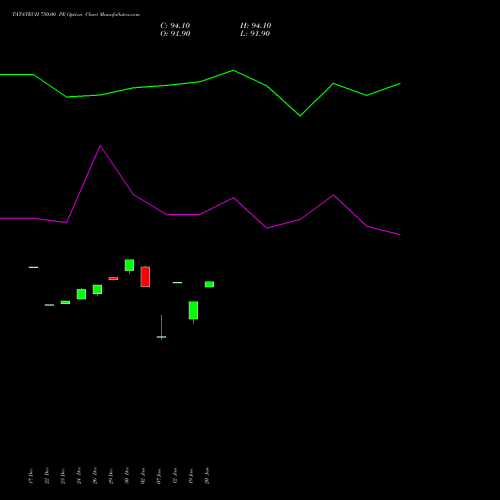The image size is (500, 500).
Task: Click the 30 Dec date label
Action: [x=127, y=476]
